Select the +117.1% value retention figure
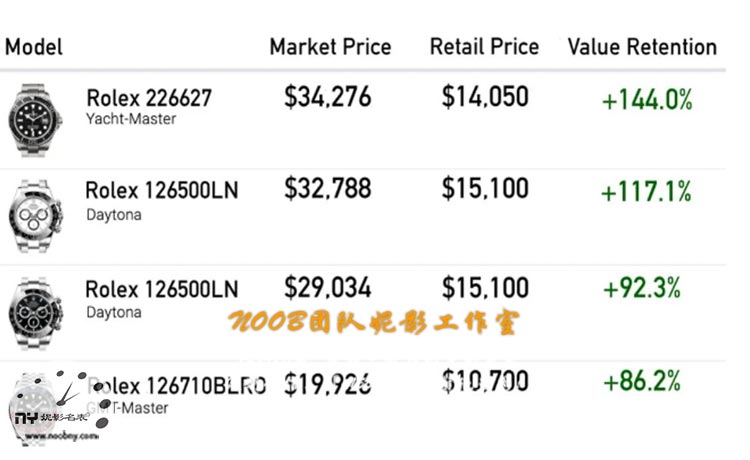 (646, 192)
